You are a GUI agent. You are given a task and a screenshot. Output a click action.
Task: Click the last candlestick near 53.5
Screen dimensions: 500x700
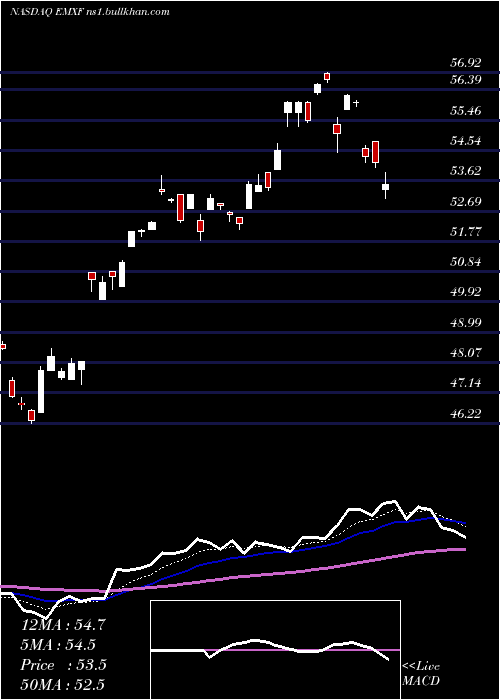(x=385, y=185)
